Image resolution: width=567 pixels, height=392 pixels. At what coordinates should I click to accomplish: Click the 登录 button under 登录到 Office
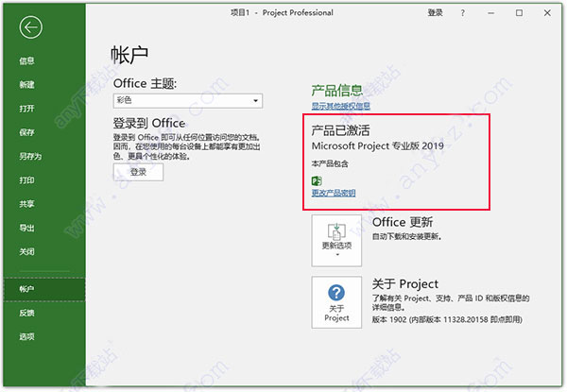[138, 172]
